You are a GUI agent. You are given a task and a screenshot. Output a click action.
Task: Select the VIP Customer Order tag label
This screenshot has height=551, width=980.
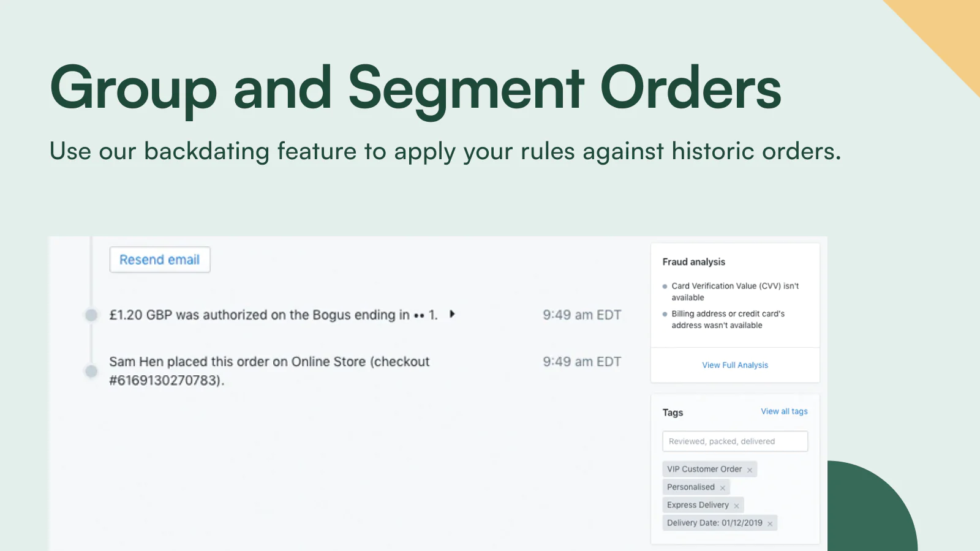click(x=704, y=469)
